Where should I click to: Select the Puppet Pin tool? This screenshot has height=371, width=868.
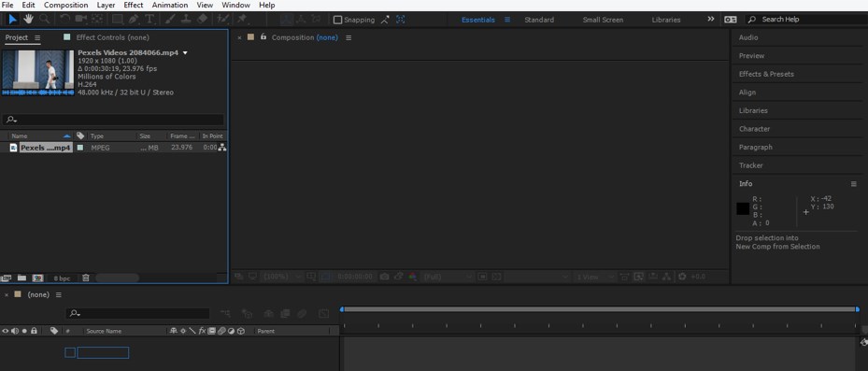tap(242, 20)
